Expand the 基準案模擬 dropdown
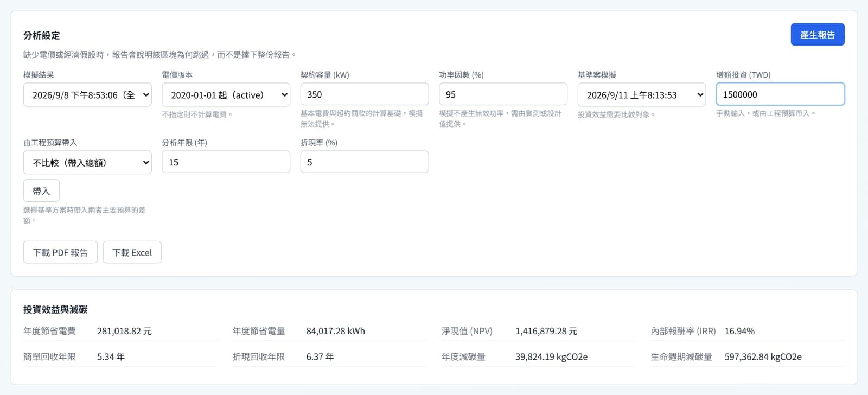Image resolution: width=868 pixels, height=395 pixels. [642, 95]
